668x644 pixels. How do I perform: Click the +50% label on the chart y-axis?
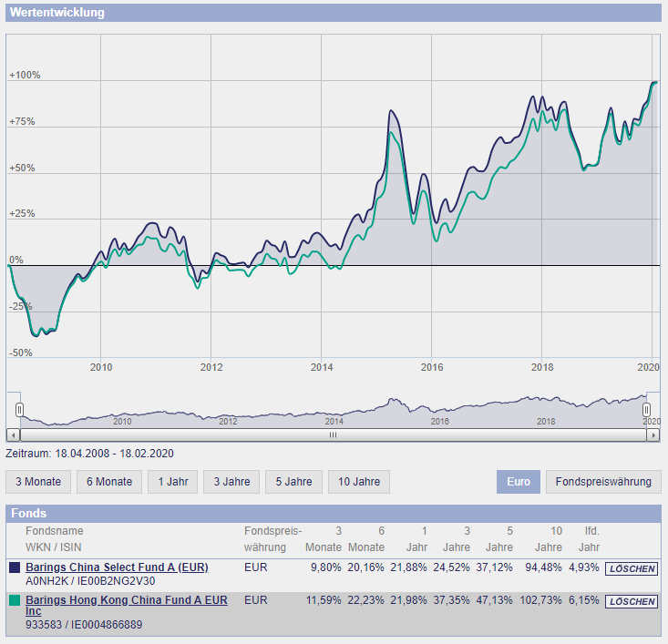click(22, 168)
